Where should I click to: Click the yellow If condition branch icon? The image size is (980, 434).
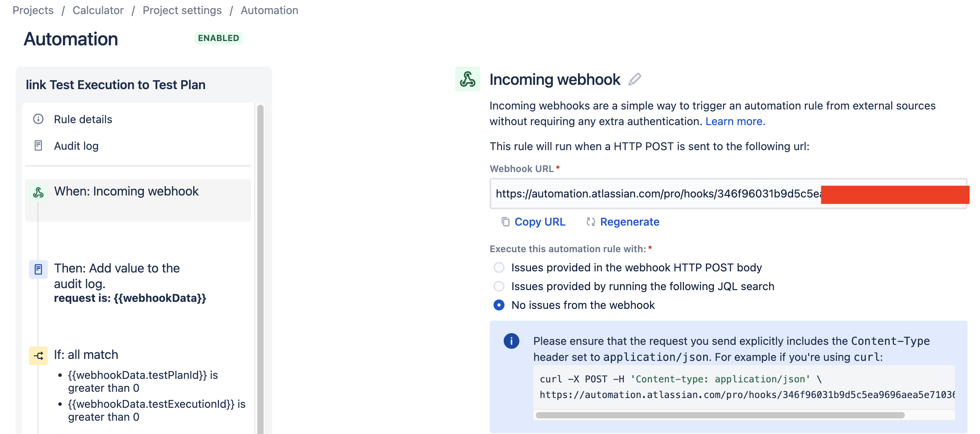(38, 356)
